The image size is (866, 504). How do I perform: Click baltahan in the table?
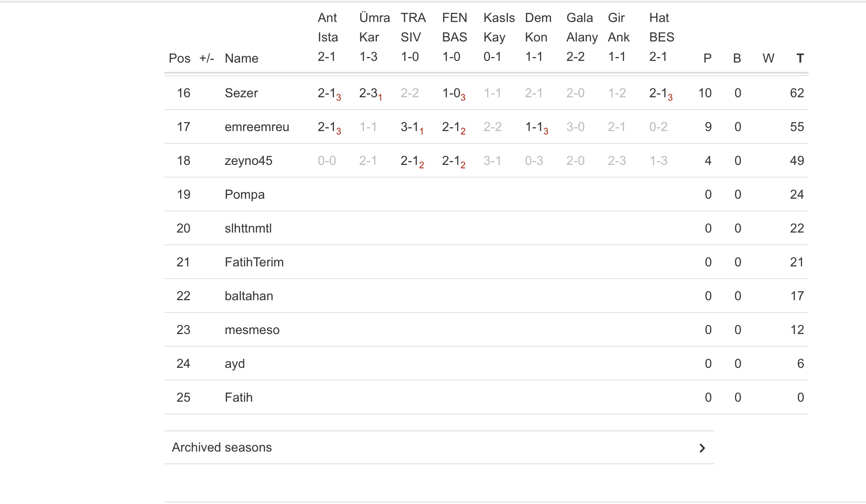click(x=249, y=296)
